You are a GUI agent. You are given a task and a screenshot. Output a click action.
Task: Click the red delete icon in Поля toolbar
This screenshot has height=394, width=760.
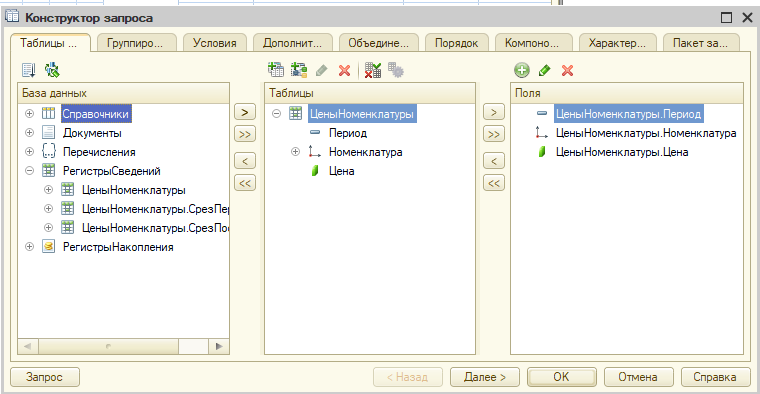[568, 71]
